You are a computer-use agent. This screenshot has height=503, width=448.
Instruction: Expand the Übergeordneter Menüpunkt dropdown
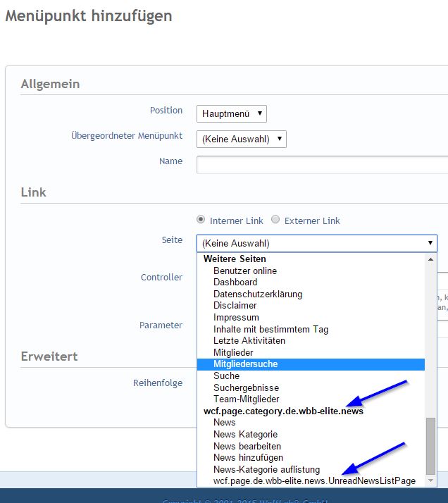tap(241, 139)
